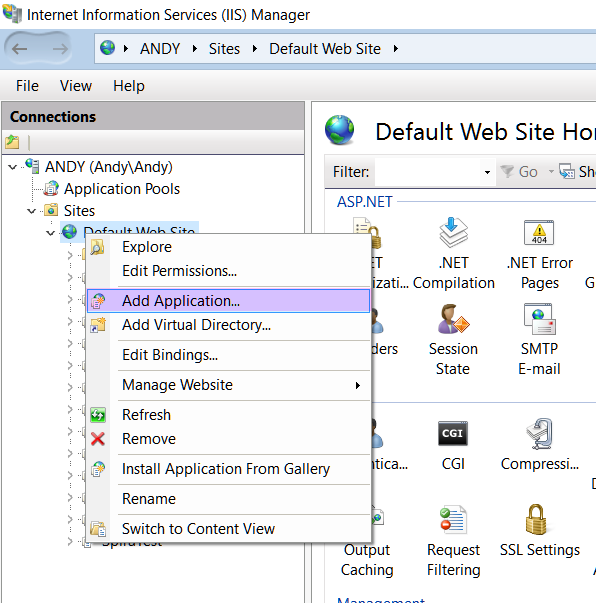
Task: Open the CGI feature
Action: (x=453, y=445)
